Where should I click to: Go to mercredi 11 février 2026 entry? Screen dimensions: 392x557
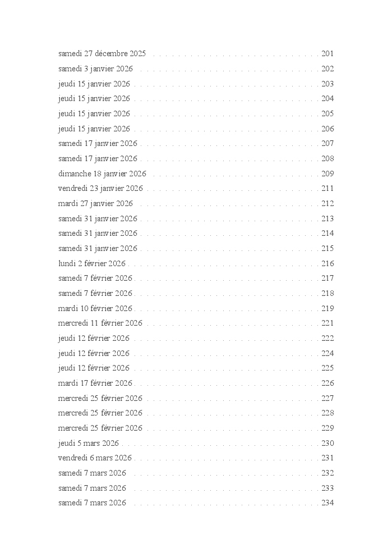[x=100, y=323]
